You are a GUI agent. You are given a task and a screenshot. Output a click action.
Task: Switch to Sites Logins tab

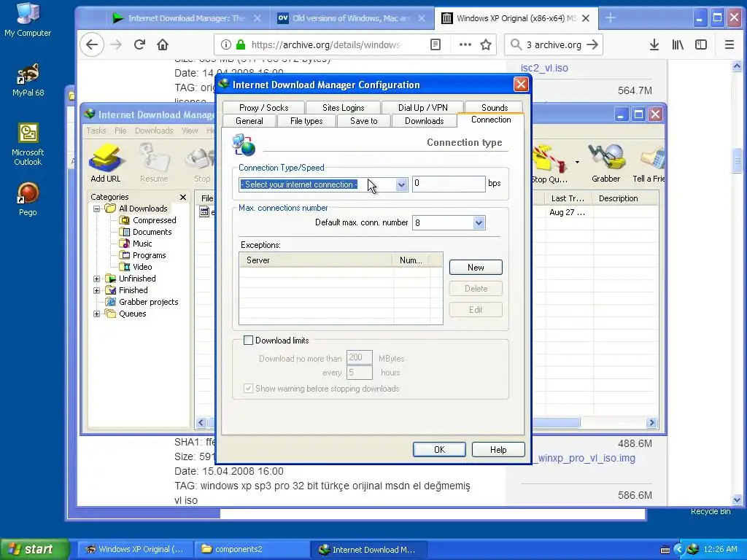coord(343,108)
